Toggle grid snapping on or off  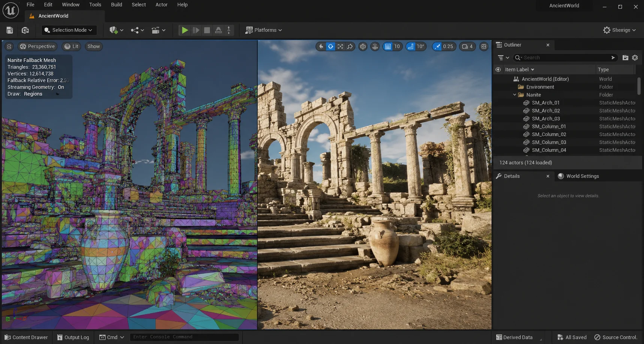pyautogui.click(x=388, y=46)
